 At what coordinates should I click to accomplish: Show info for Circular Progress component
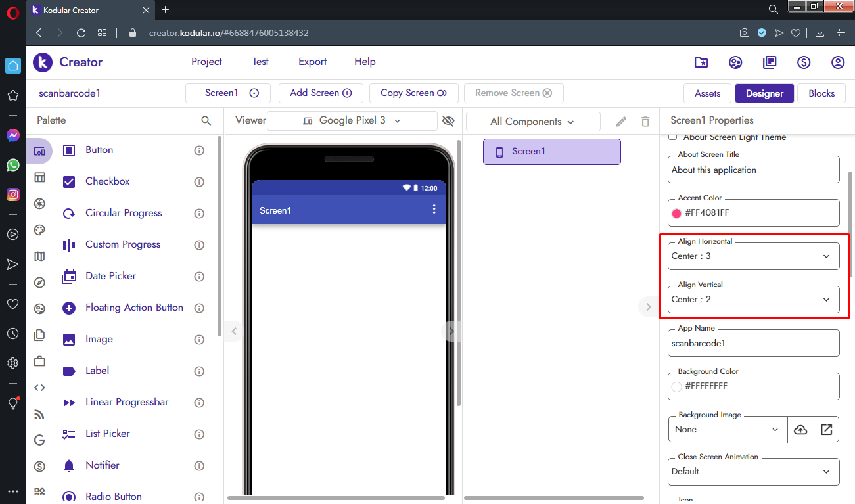point(199,214)
